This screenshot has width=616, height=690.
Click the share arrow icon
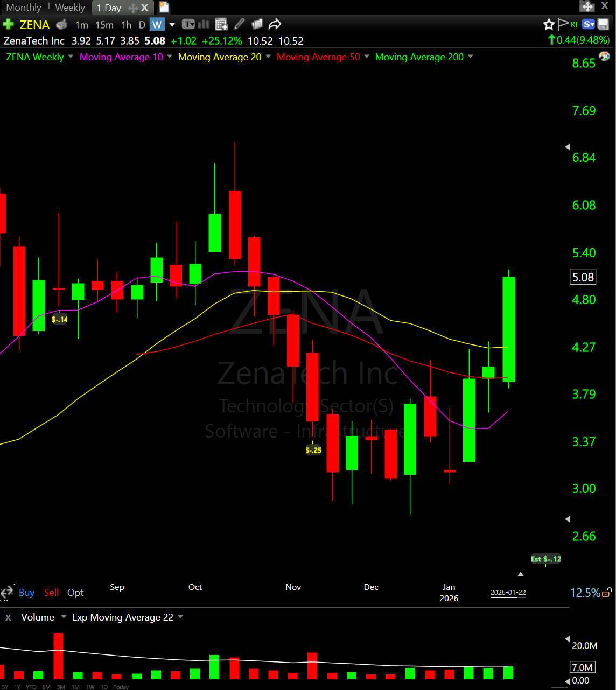tap(275, 24)
